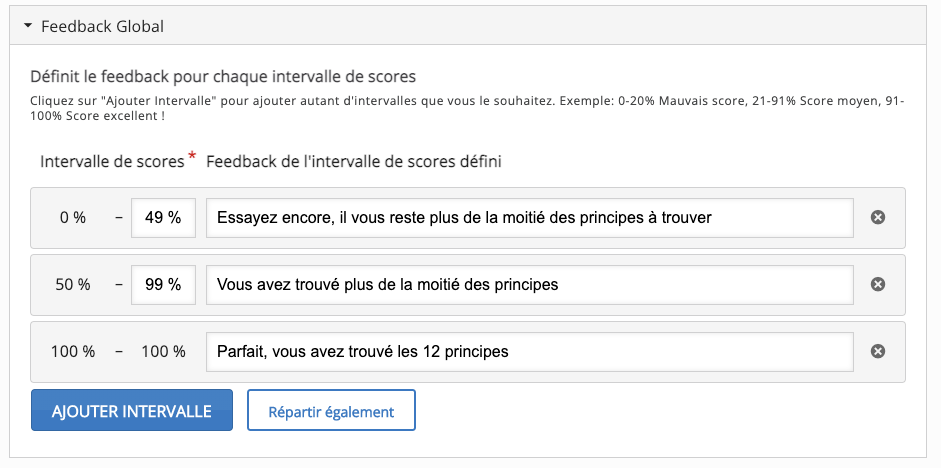The width and height of the screenshot is (941, 468).
Task: Delete the 50 % – 99 % interval row
Action: point(878,284)
